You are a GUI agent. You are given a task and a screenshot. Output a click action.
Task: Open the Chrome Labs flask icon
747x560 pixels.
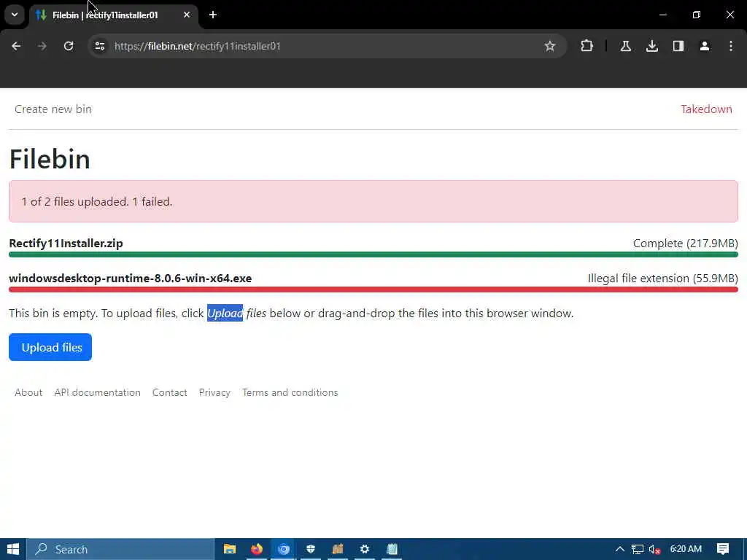tap(625, 46)
